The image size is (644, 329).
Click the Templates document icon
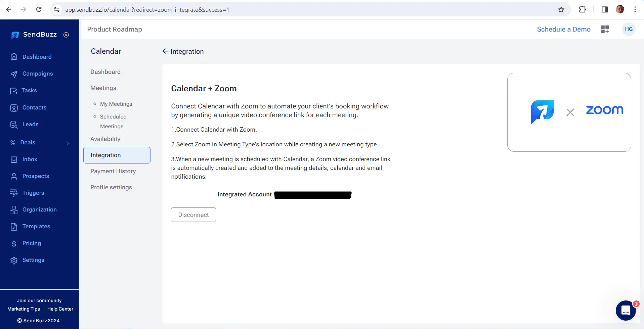click(14, 227)
